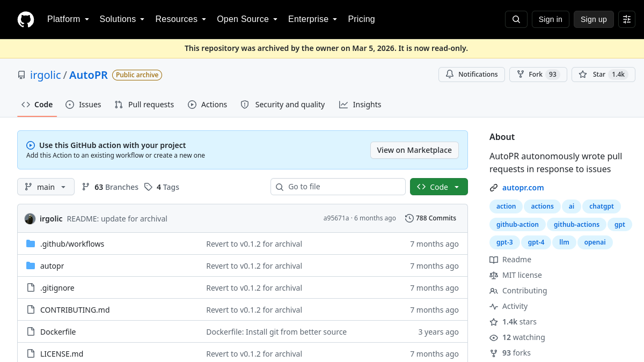Open the .github/workflows folder name
Screen dimensions: 644x362
coord(72,244)
